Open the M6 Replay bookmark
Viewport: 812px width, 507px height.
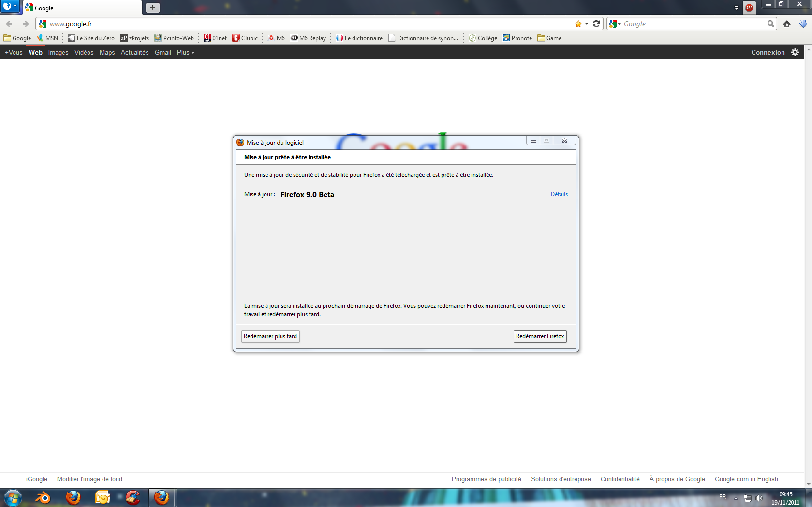pos(309,38)
